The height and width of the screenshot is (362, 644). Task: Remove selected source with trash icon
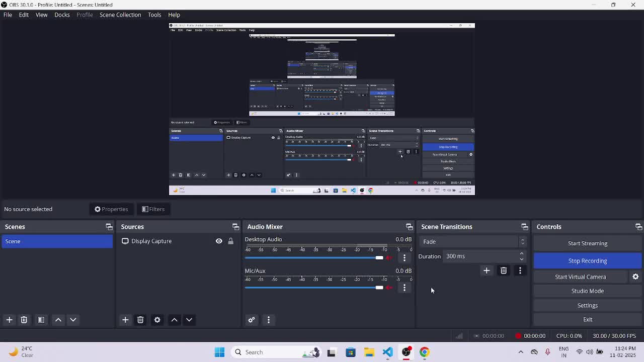tap(140, 320)
